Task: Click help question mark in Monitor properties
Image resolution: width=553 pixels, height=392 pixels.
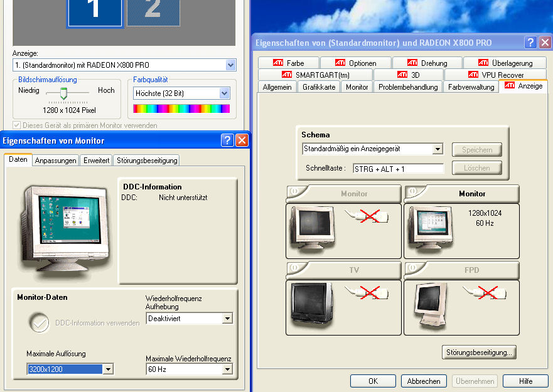Action: point(227,140)
